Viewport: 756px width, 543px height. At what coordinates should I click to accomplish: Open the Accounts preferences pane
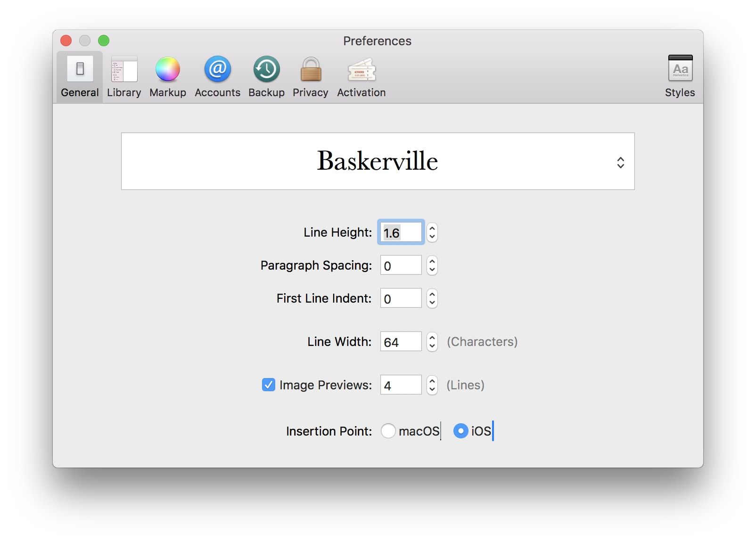[x=217, y=77]
